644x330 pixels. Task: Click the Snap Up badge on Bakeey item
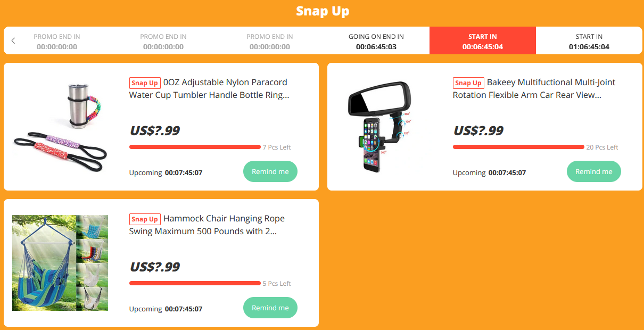(468, 83)
